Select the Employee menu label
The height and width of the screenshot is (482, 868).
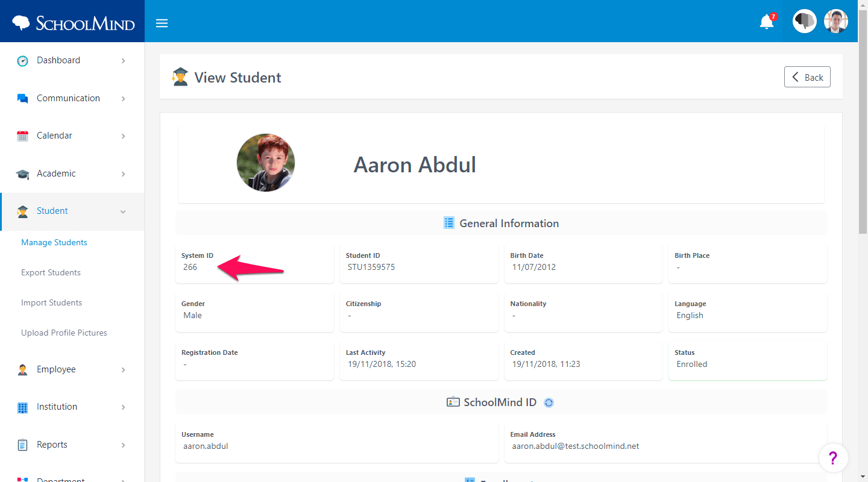(x=56, y=369)
